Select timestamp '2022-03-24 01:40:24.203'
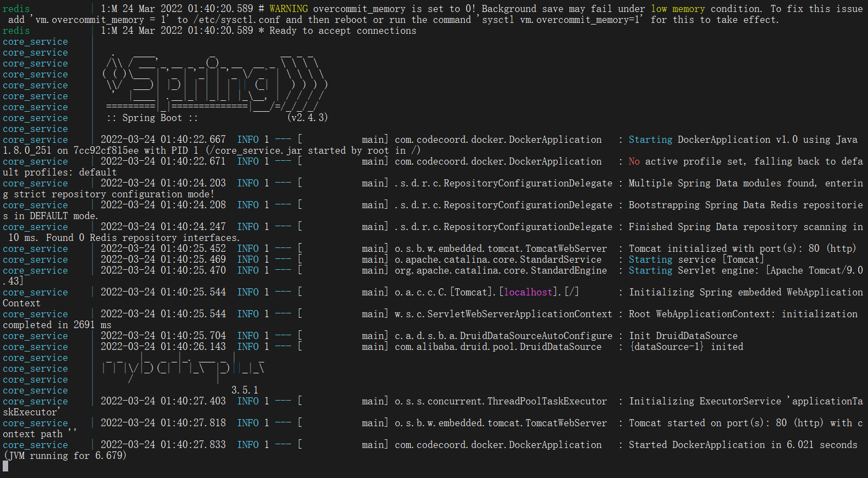Screen dimensions: 868x478 (163, 183)
